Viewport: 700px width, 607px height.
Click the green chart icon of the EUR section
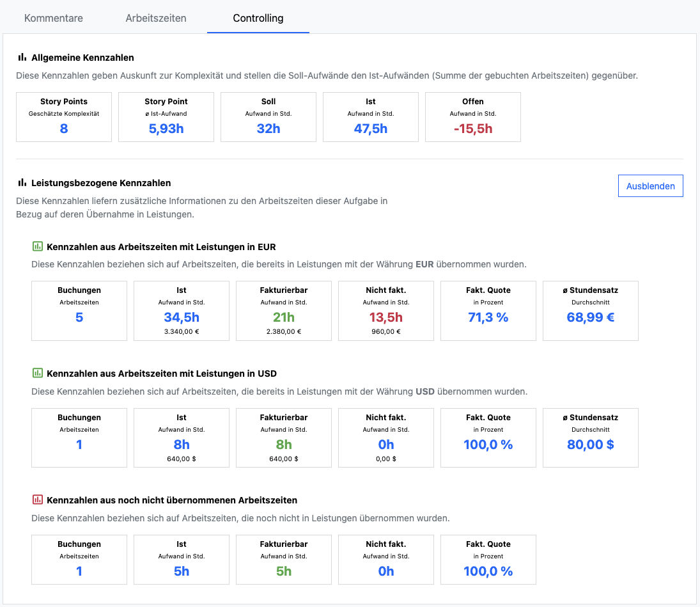(x=38, y=246)
